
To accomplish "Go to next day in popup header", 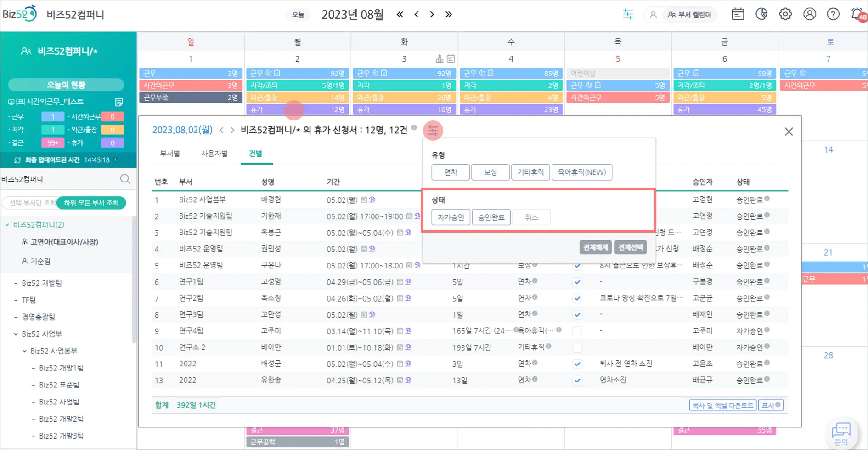I will 232,130.
